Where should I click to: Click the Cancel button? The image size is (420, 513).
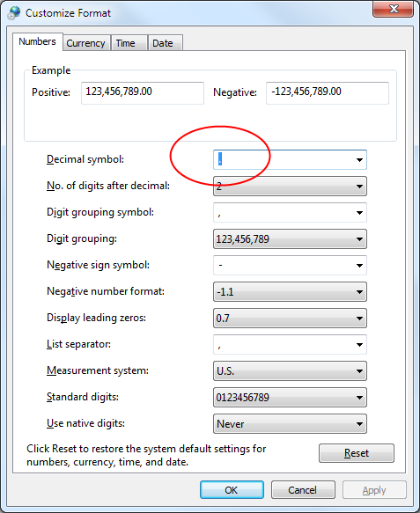pos(303,490)
